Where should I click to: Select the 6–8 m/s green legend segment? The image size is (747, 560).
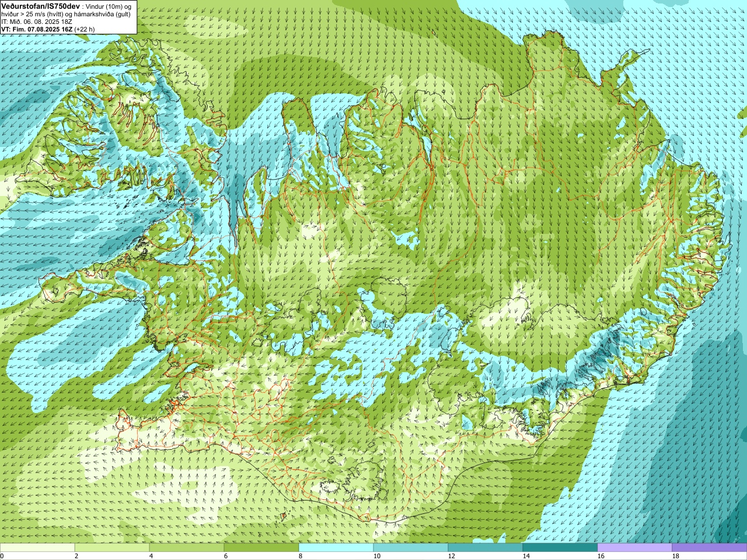coord(261,548)
